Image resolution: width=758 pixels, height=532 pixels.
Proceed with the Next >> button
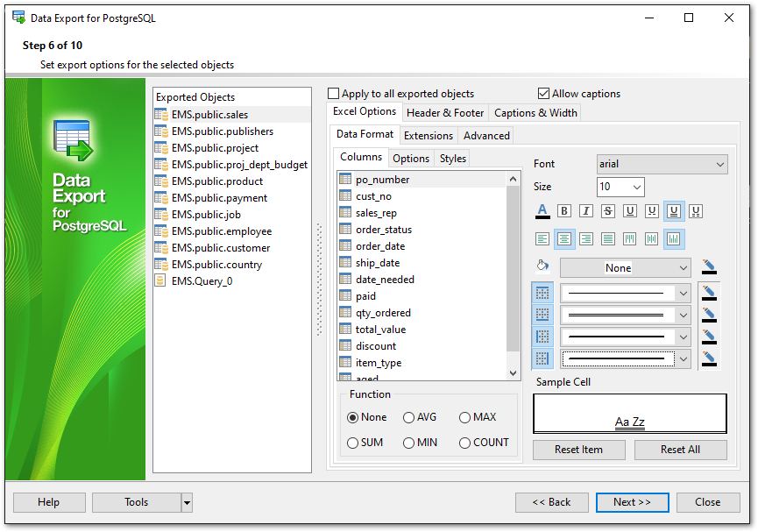(633, 503)
